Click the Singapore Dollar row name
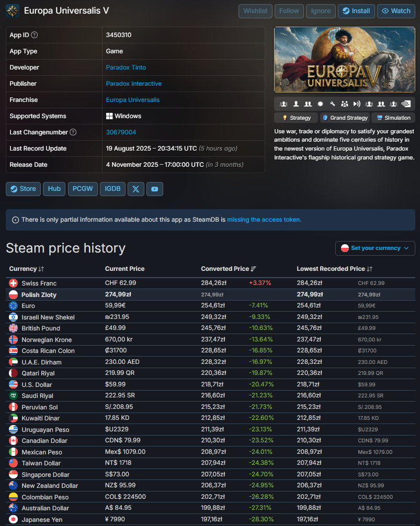 46,474
